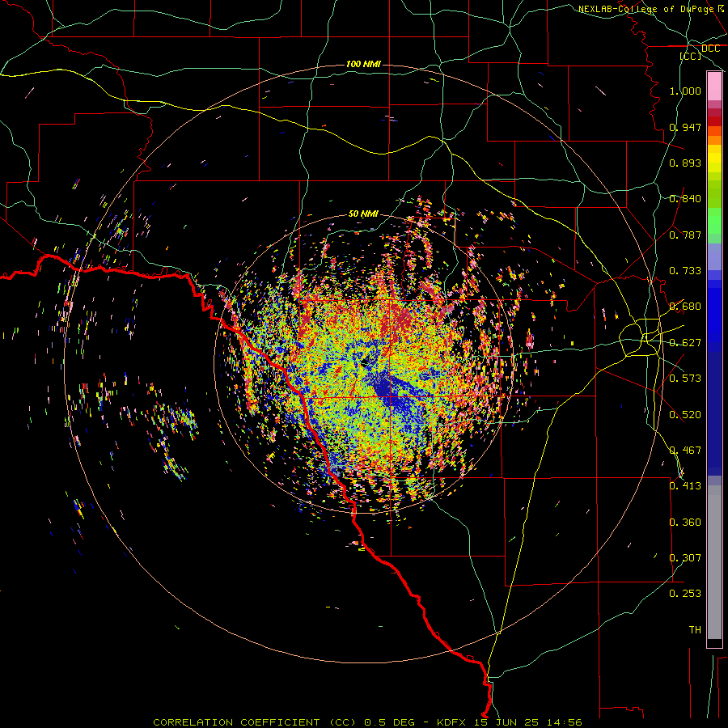Click the '0.573' color scale value
The image size is (728, 728).
pyautogui.click(x=685, y=379)
